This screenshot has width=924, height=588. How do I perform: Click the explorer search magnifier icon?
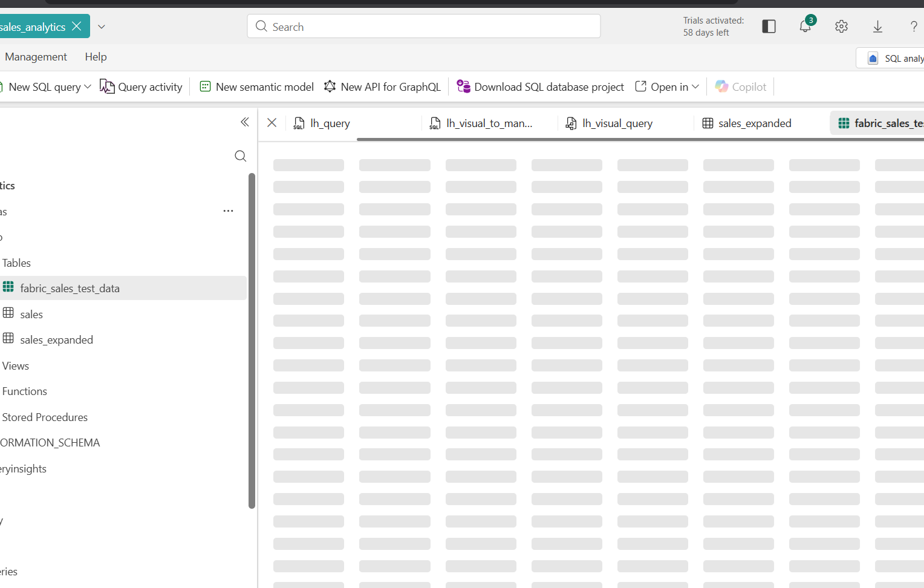(x=241, y=156)
